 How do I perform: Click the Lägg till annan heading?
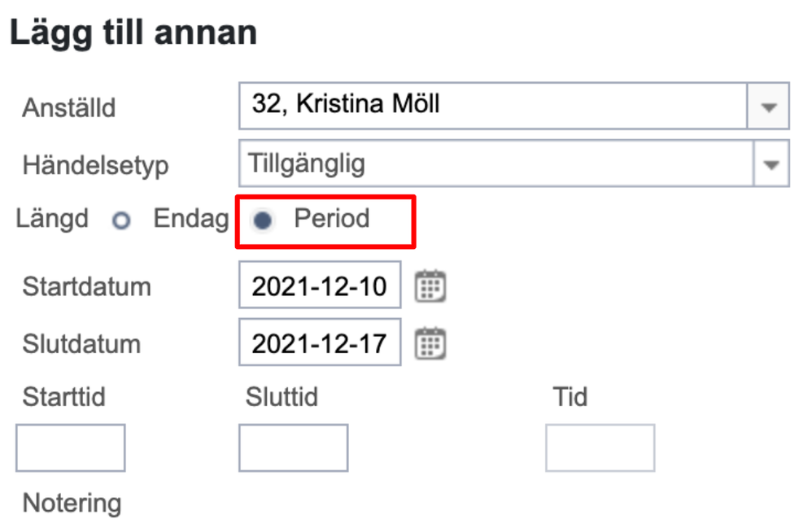tap(133, 34)
